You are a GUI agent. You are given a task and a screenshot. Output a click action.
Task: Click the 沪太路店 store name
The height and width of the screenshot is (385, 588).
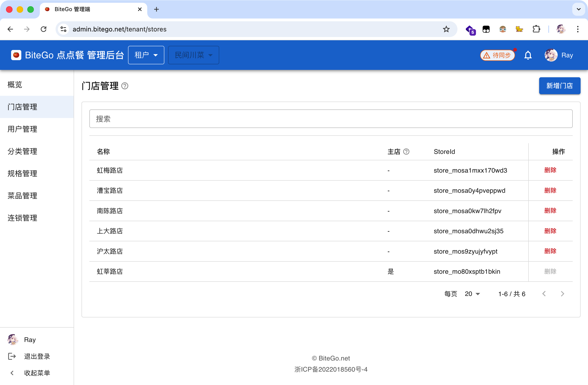pos(110,251)
